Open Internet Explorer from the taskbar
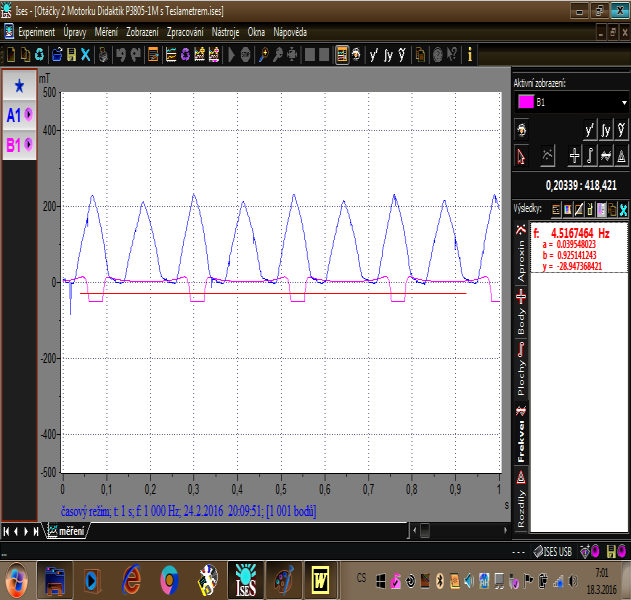This screenshot has width=631, height=600. click(131, 580)
